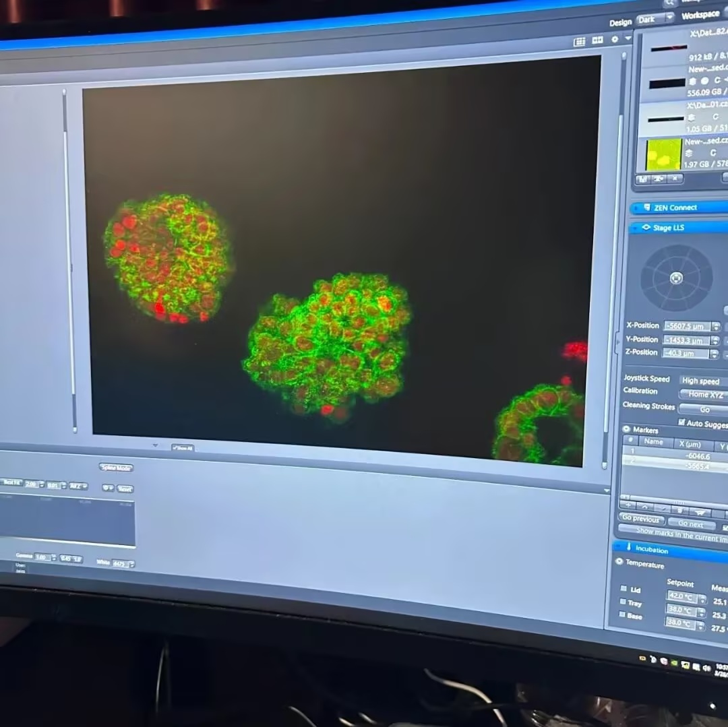Edit Lid setpoint field 42.0 °C
Image resolution: width=728 pixels, height=727 pixels.
pos(681,596)
